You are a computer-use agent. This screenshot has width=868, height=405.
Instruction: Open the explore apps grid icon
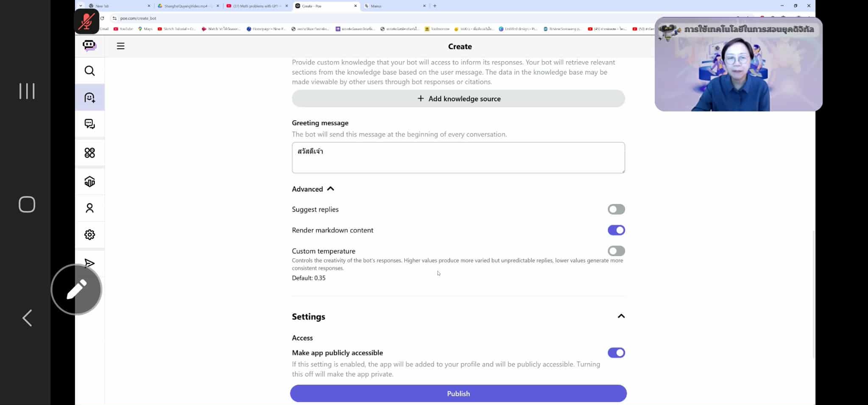tap(89, 153)
